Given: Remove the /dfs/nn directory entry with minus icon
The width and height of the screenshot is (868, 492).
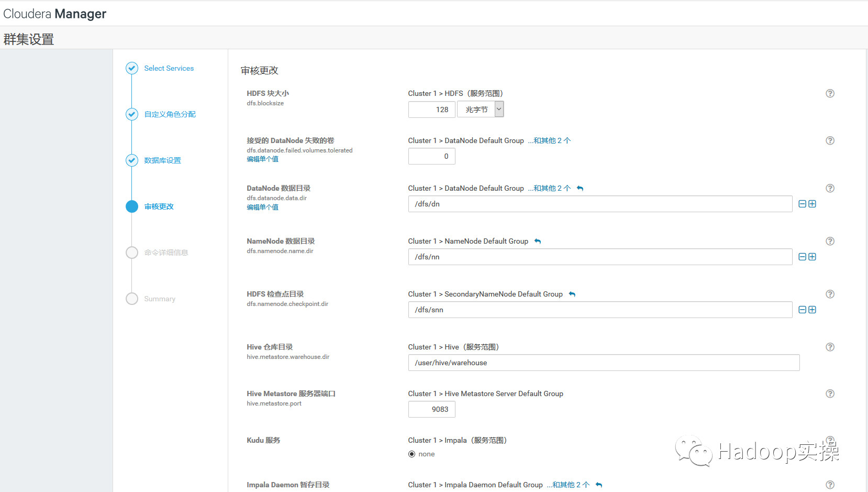Looking at the screenshot, I should (802, 257).
